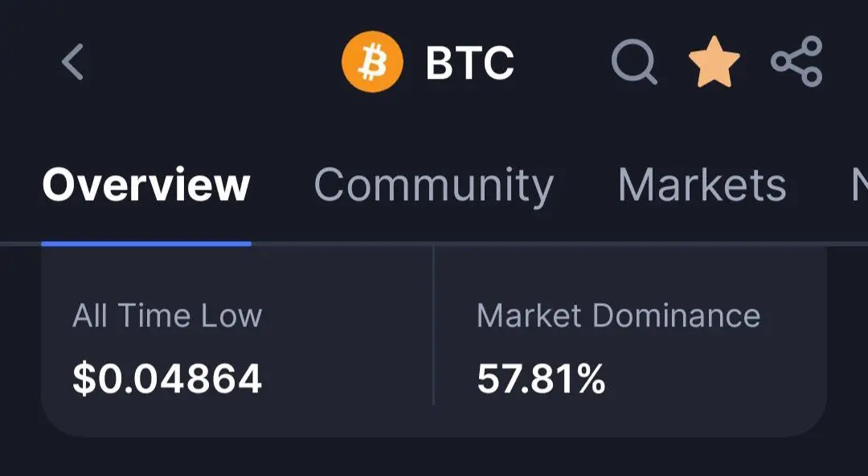Viewport: 868px width, 476px height.
Task: Tap the Market Dominance label
Action: tap(618, 316)
